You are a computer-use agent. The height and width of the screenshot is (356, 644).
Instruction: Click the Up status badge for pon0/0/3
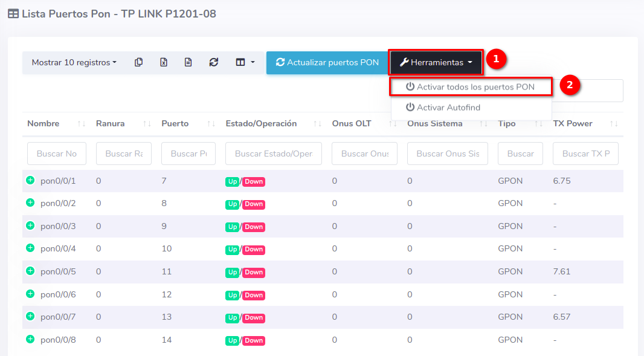(232, 227)
